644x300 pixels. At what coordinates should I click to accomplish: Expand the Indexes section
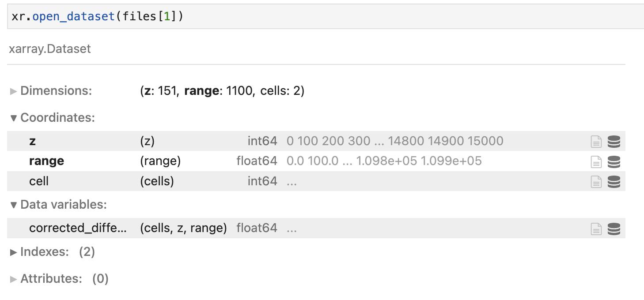tap(52, 252)
